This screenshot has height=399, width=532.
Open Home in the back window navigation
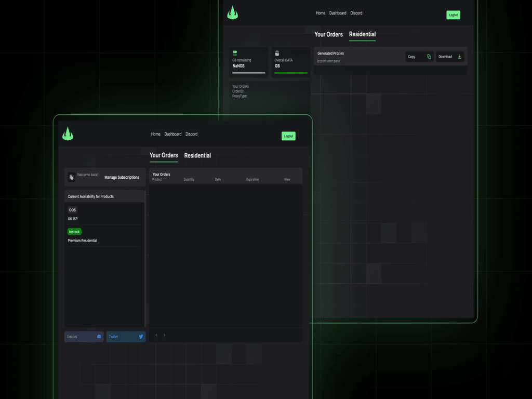point(321,13)
